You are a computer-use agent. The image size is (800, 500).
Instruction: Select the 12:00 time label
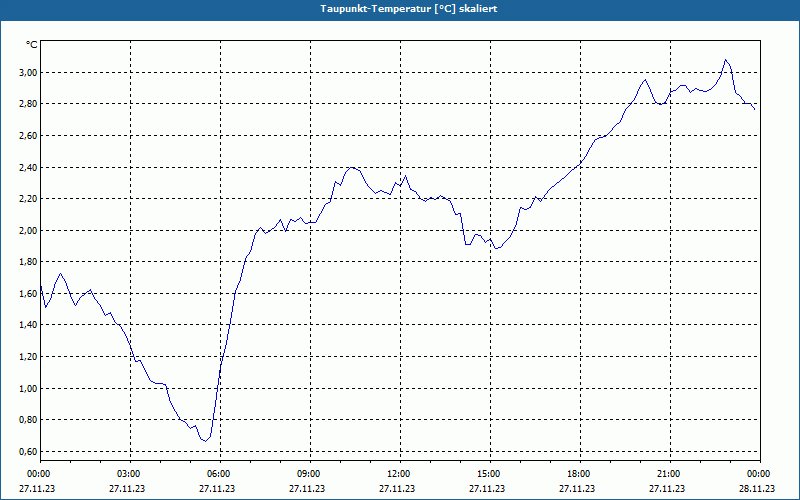click(x=399, y=474)
